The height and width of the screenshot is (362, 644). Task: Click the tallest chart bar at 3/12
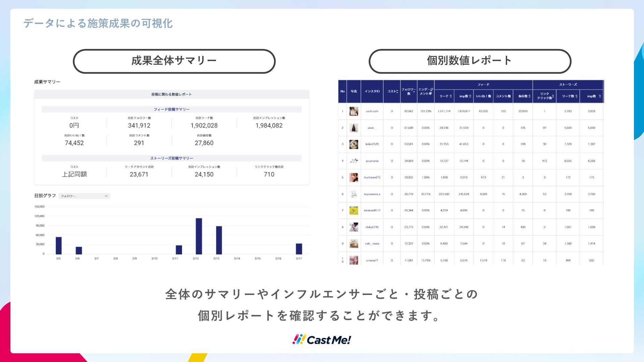point(199,236)
